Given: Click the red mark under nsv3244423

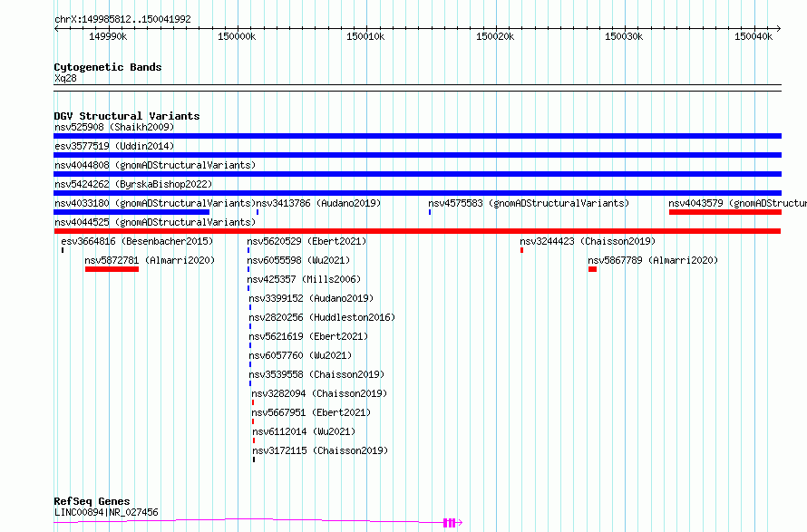Looking at the screenshot, I should (522, 250).
